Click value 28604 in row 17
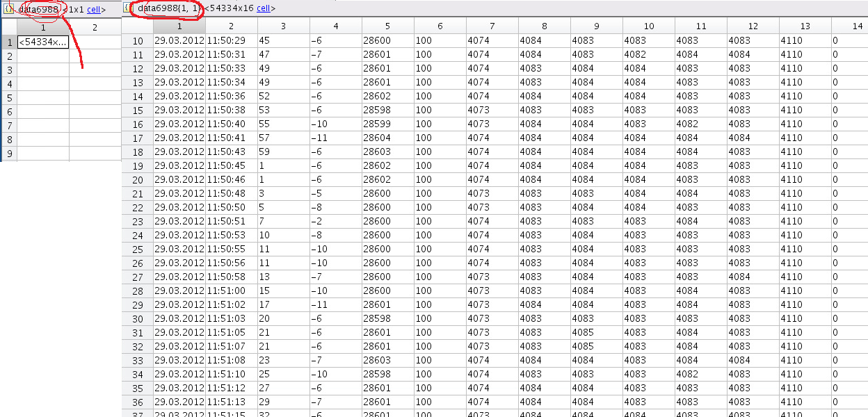Image resolution: width=868 pixels, height=417 pixels. (387, 138)
